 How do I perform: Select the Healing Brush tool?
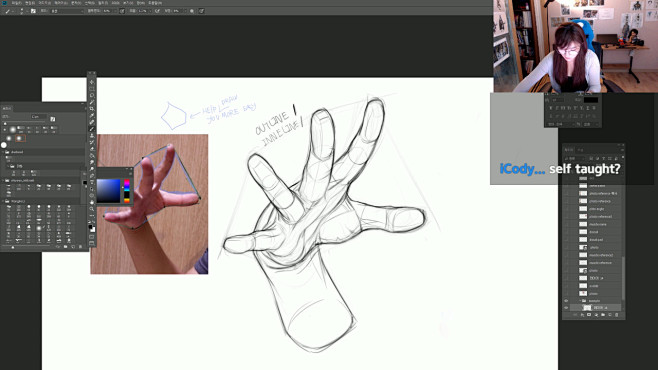point(91,122)
